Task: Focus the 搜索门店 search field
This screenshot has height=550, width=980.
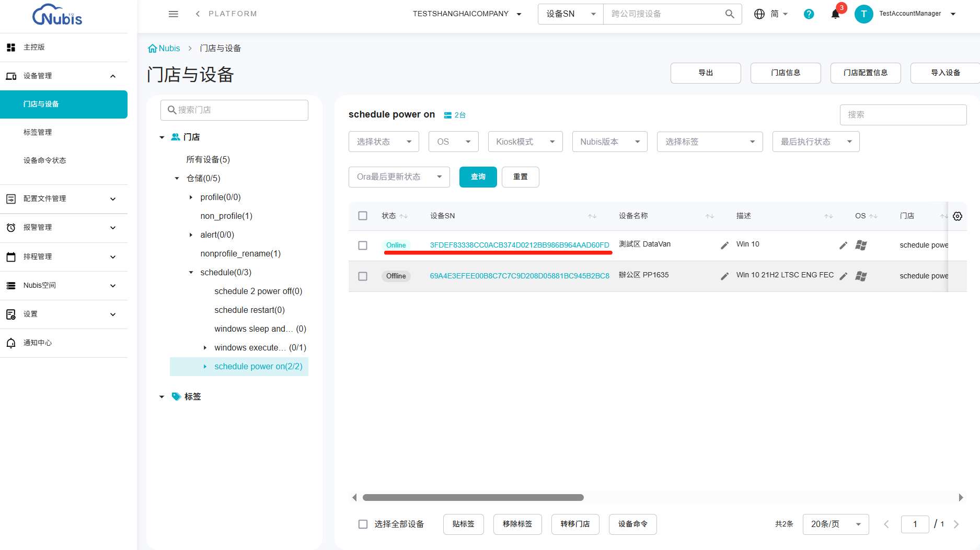Action: pos(234,110)
